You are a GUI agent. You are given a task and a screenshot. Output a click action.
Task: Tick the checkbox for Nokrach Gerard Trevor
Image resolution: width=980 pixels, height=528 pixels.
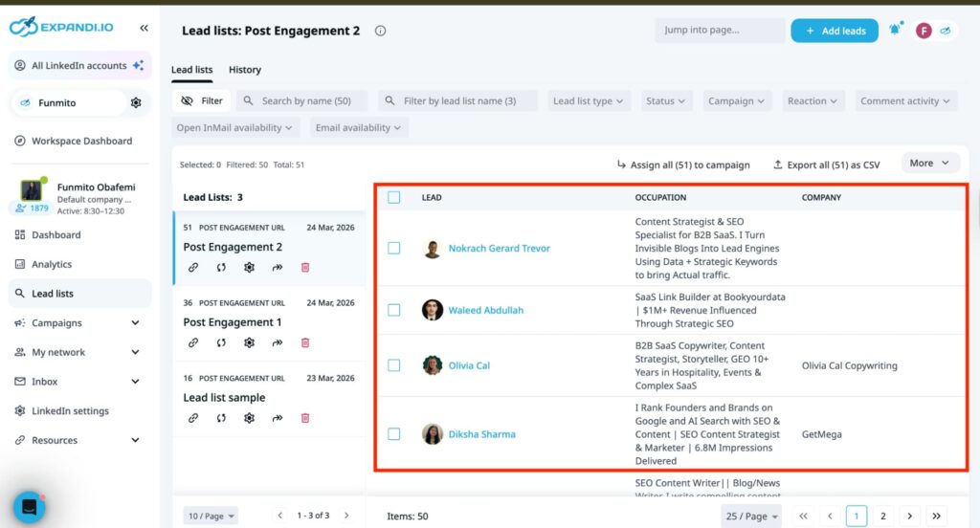click(x=394, y=249)
